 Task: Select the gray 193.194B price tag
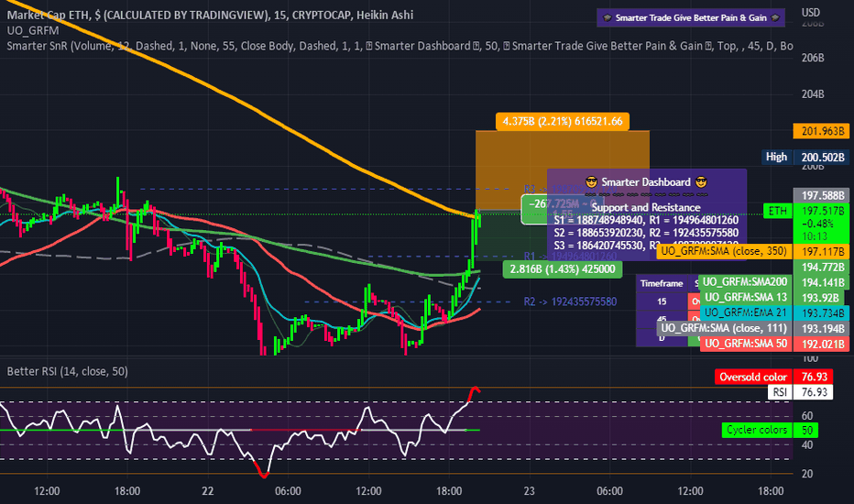[821, 329]
